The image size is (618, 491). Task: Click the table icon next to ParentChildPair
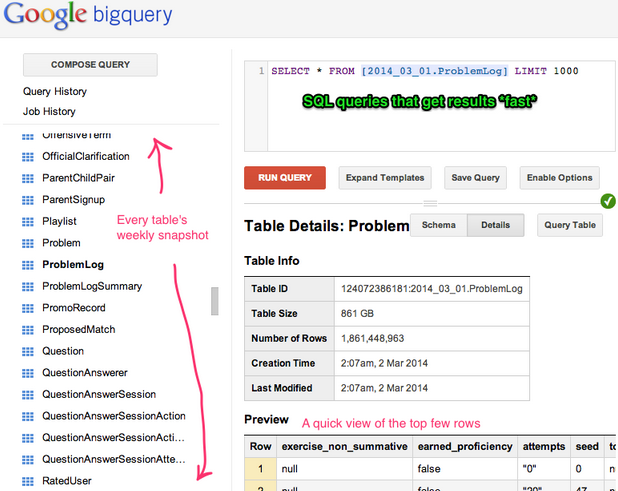pyautogui.click(x=28, y=178)
